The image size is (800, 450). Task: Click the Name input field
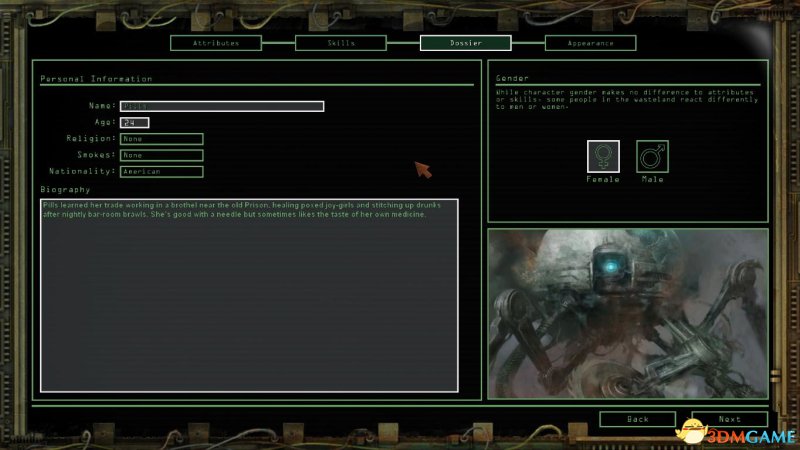click(221, 106)
